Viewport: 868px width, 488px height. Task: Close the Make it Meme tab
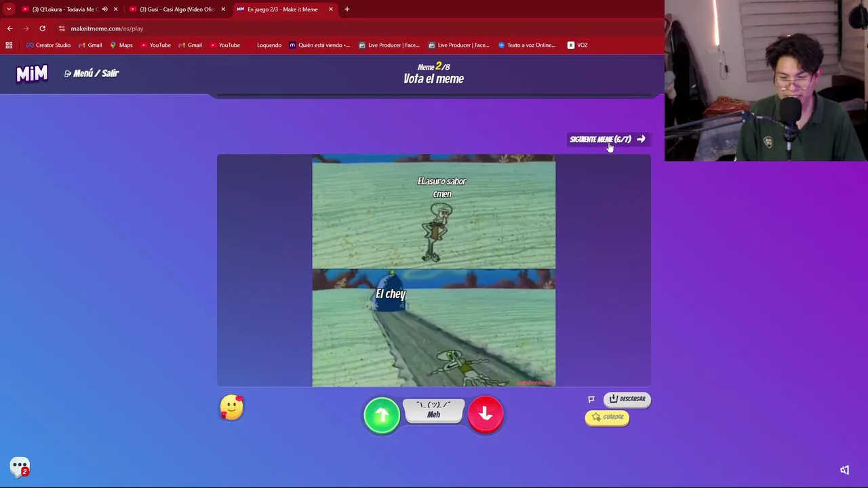tap(331, 9)
